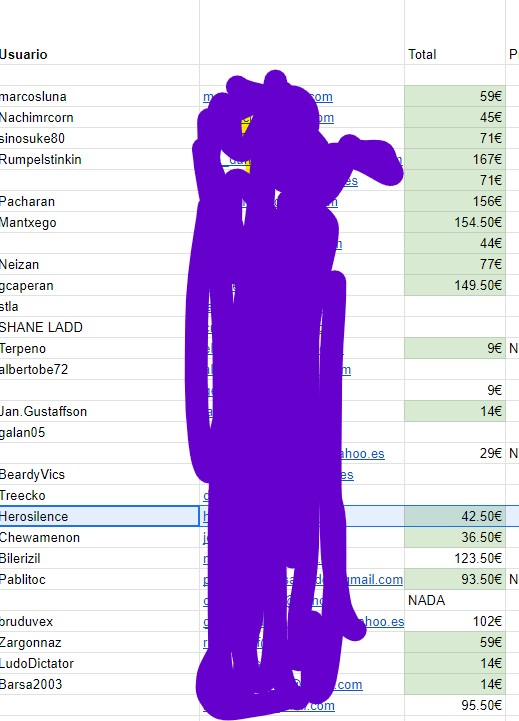Select LudoDictator's 14€ total cell

455,664
